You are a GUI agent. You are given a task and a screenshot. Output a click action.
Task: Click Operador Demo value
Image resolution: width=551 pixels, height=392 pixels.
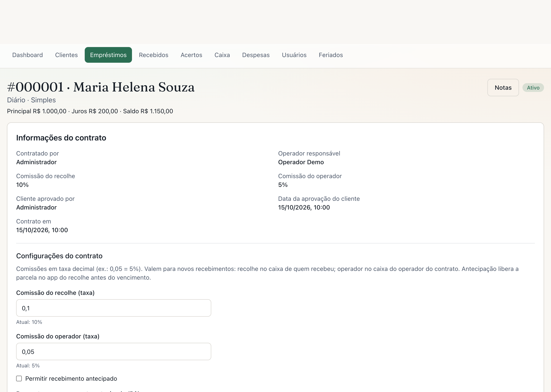301,162
